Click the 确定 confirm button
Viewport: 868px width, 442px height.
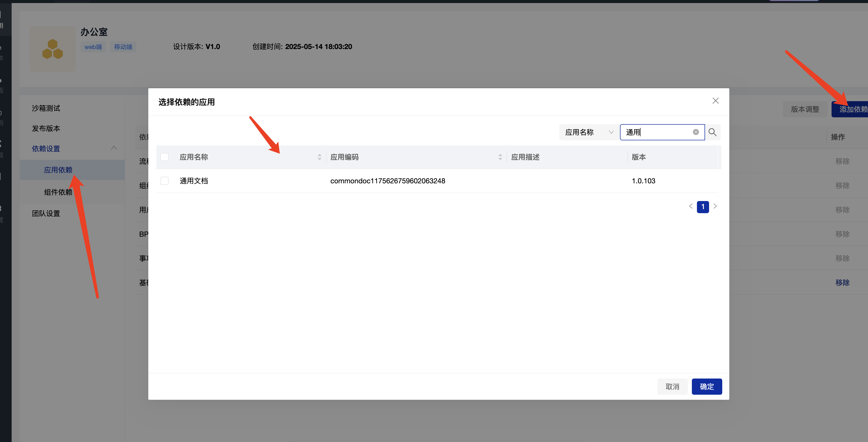click(707, 386)
